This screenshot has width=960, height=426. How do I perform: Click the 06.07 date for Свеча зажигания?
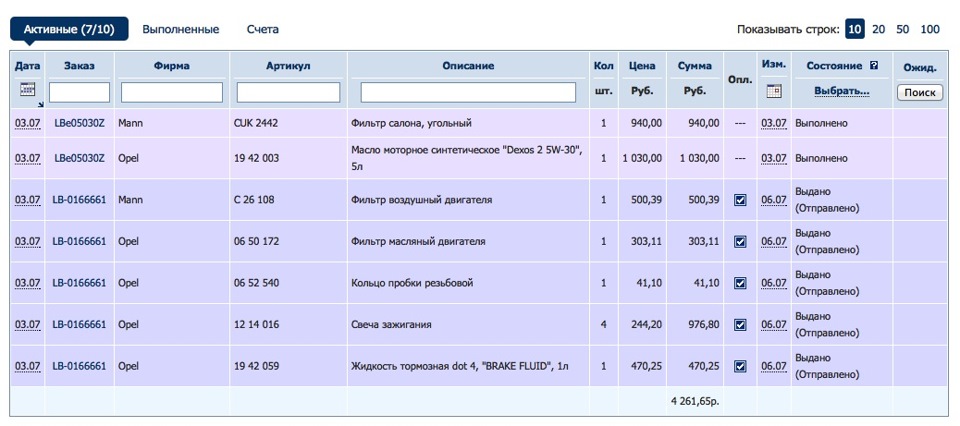point(773,325)
